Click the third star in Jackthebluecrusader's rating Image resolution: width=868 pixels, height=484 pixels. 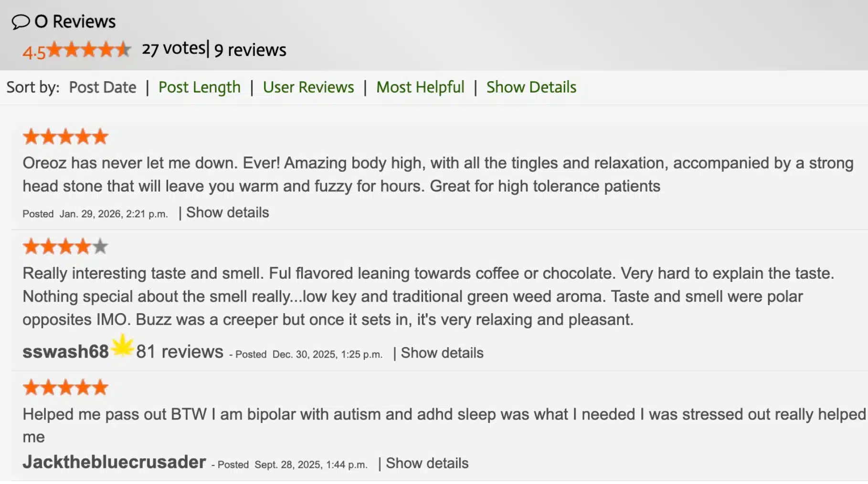coord(65,387)
